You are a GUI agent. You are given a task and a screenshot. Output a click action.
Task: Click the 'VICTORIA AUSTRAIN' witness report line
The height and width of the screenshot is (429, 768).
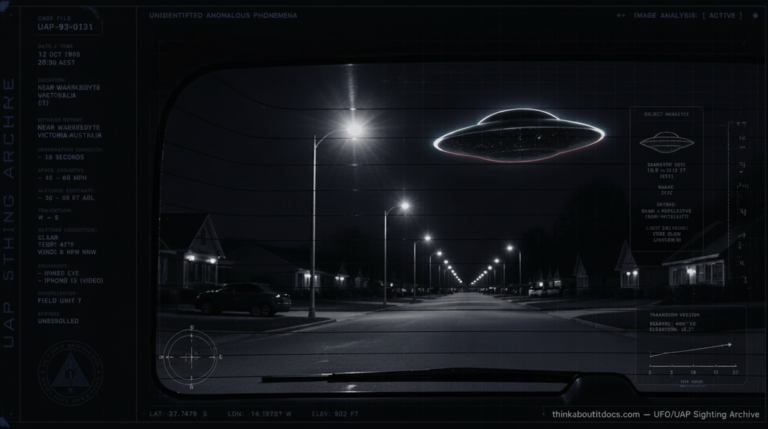(70, 135)
